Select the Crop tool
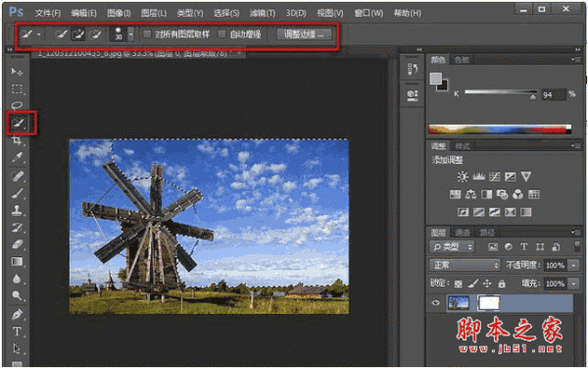588x368 pixels. pyautogui.click(x=17, y=140)
